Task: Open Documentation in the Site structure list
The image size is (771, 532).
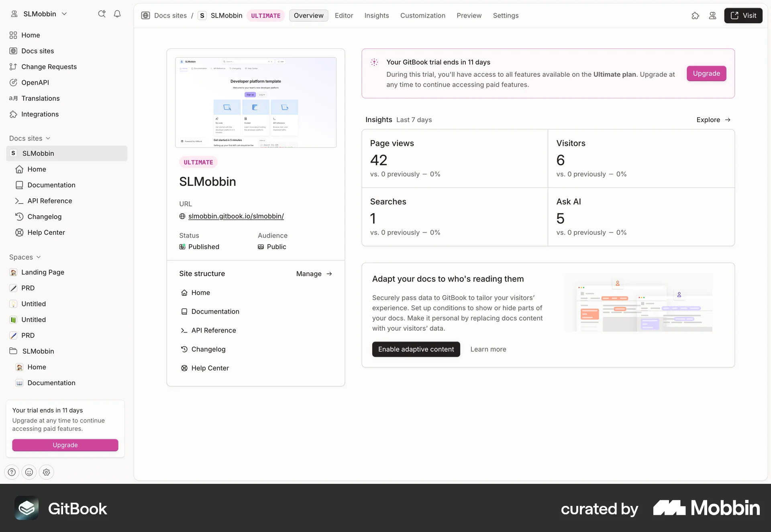Action: click(215, 312)
